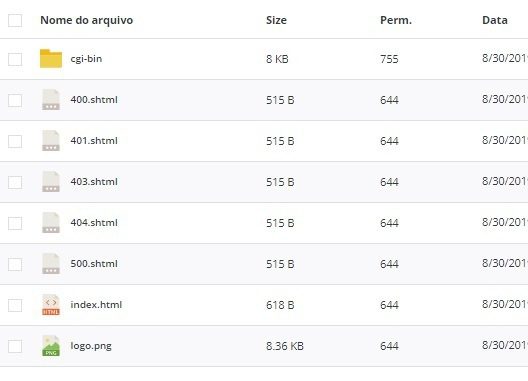Viewport: 528px width, 381px height.
Task: Toggle the select-all checkbox in header
Action: coord(15,20)
